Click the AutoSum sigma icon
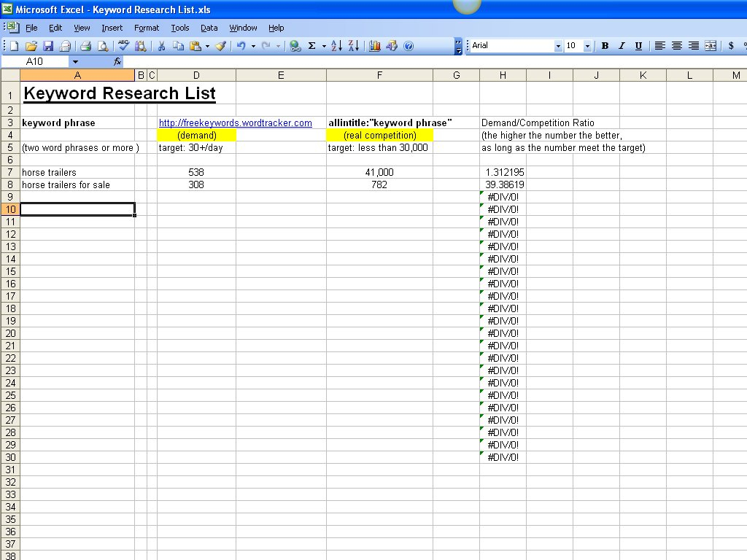747x560 pixels. (312, 46)
